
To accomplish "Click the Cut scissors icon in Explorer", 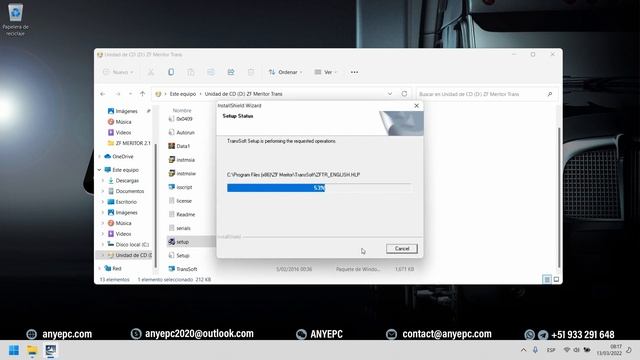I will coord(151,72).
